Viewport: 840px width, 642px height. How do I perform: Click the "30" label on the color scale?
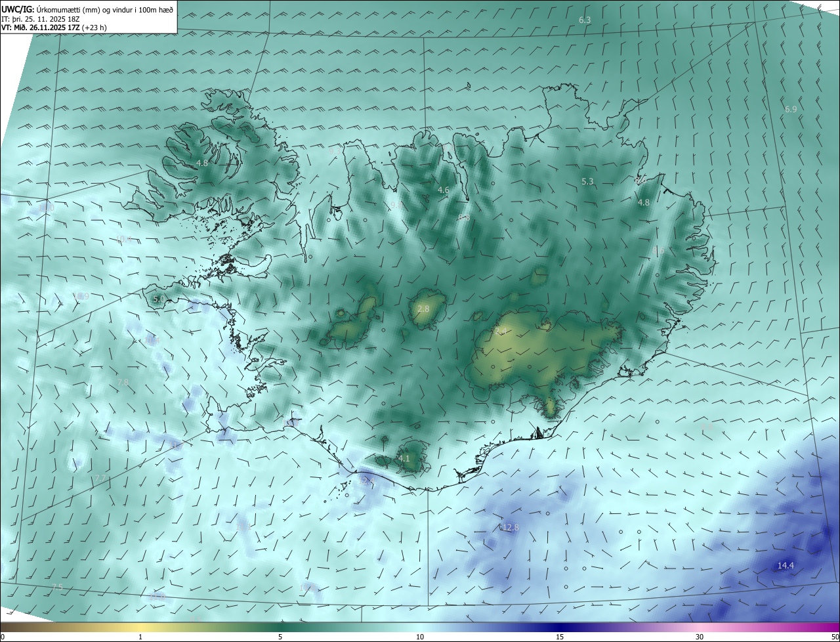[x=700, y=637]
